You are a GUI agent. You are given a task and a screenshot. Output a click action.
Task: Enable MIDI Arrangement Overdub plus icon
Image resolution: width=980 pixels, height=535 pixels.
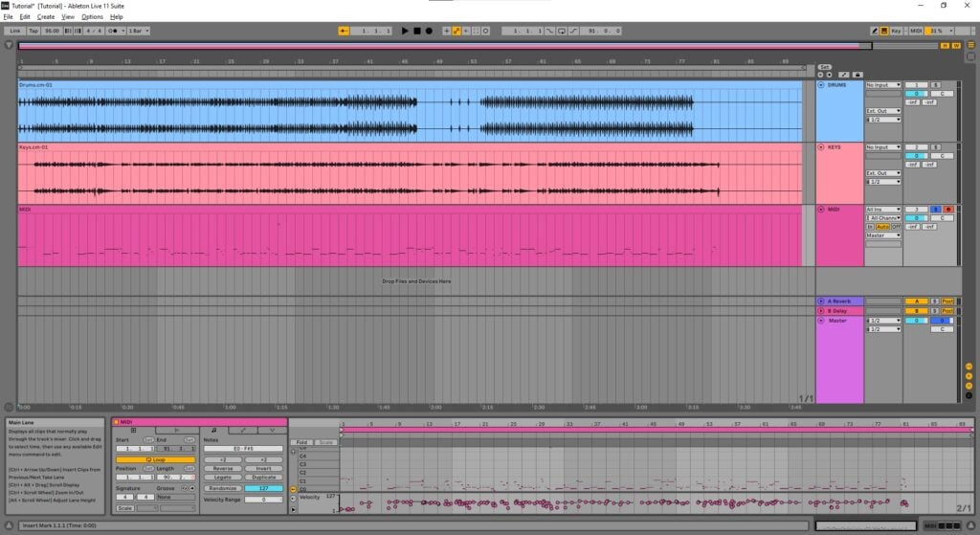pos(446,31)
